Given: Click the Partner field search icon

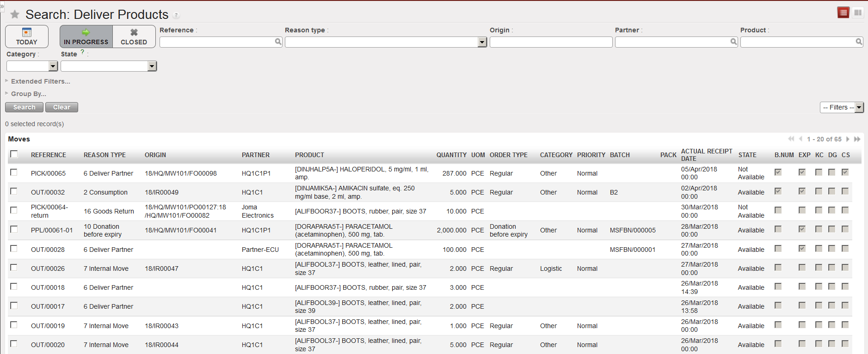Looking at the screenshot, I should tap(733, 42).
